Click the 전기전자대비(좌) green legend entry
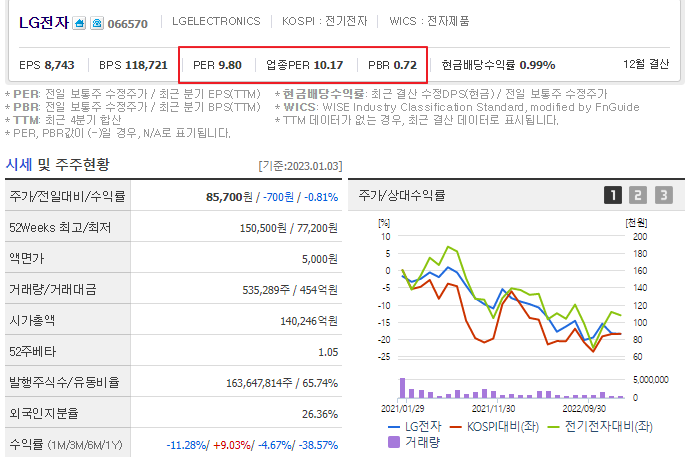 [x=600, y=426]
